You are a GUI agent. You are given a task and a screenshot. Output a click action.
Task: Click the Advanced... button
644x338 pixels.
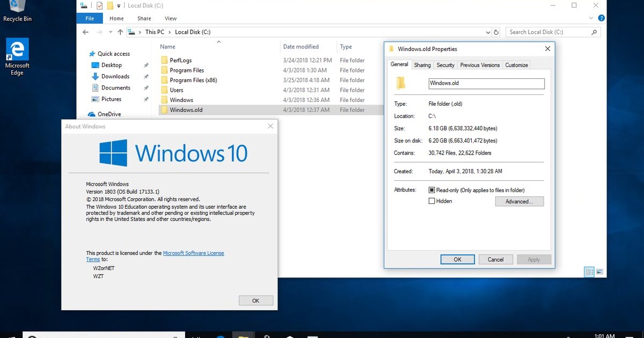tap(519, 202)
